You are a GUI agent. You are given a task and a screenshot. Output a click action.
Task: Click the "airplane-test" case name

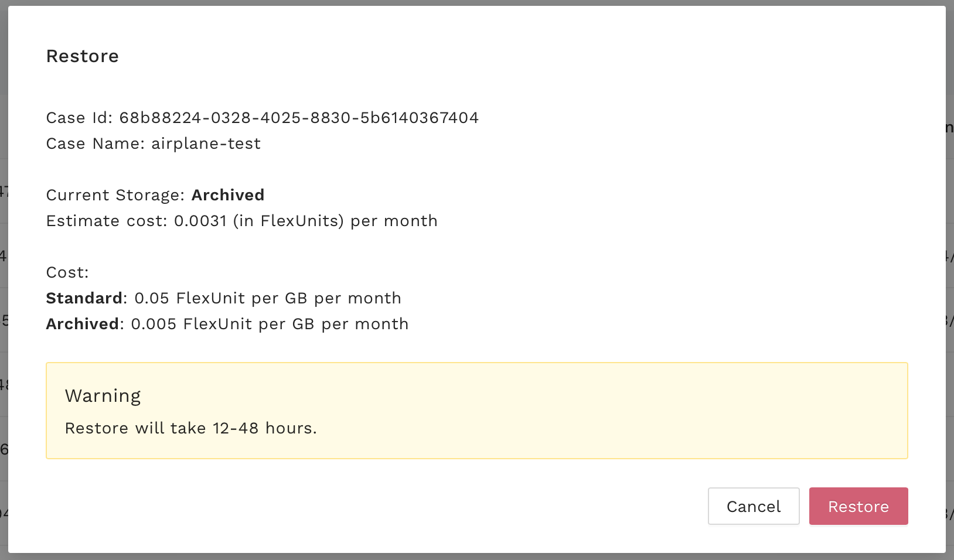206,144
